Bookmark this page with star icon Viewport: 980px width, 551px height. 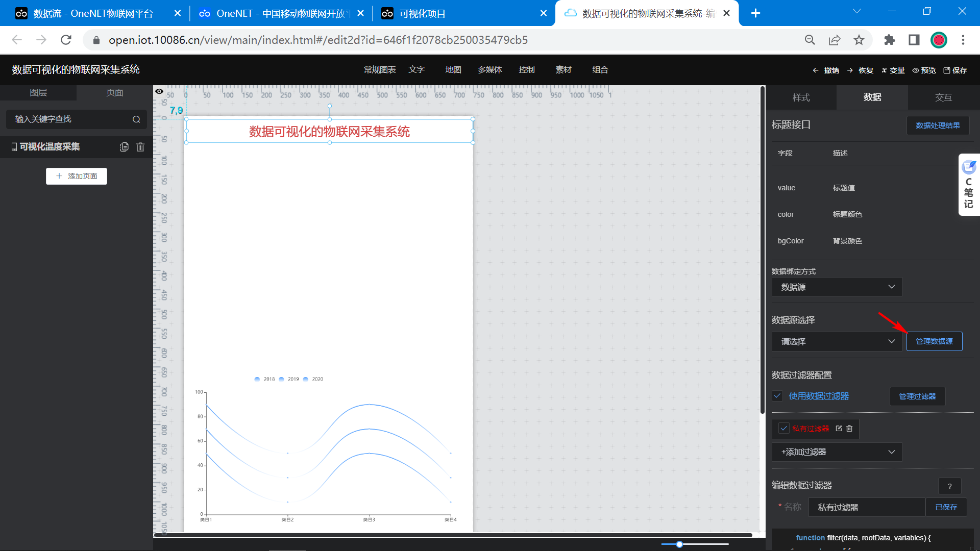pyautogui.click(x=859, y=40)
